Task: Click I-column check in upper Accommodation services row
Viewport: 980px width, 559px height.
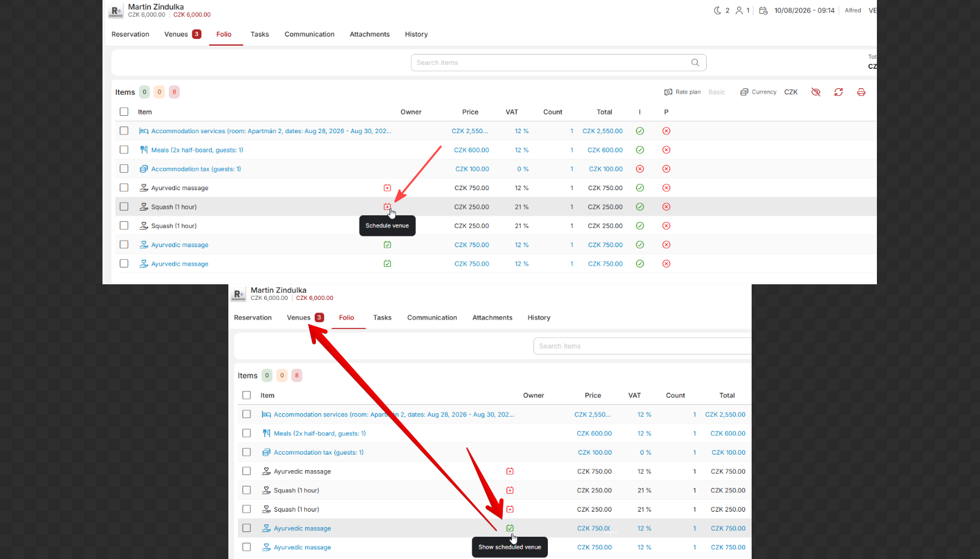Action: pos(640,131)
